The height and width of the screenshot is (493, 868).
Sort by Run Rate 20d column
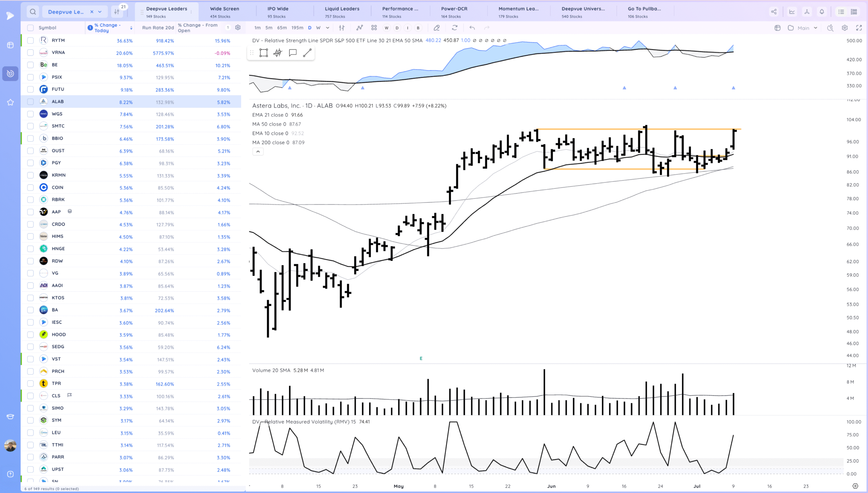pos(158,28)
